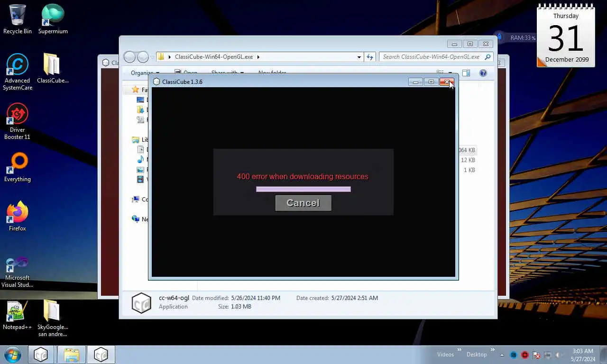The height and width of the screenshot is (364, 607).
Task: Go forward in the Explorer window
Action: 143,57
